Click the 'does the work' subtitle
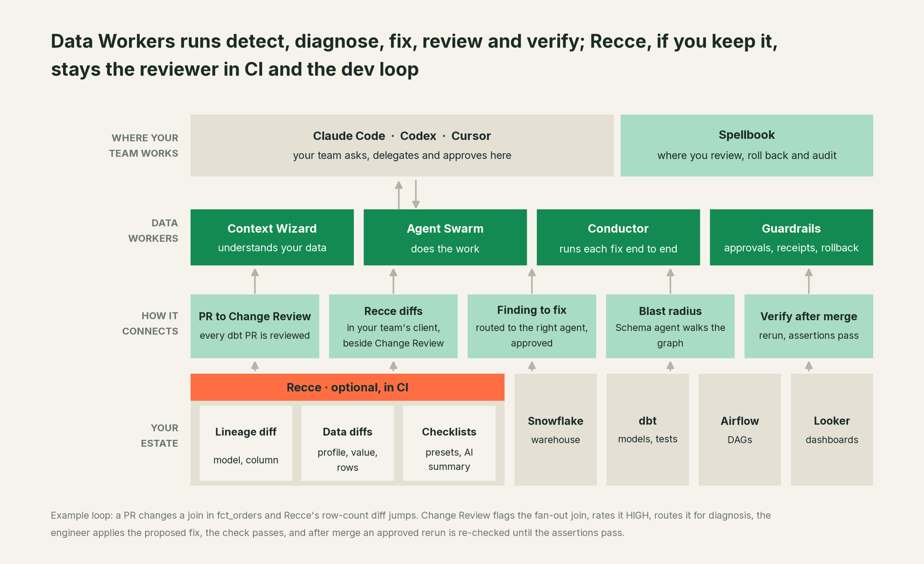 click(x=445, y=249)
